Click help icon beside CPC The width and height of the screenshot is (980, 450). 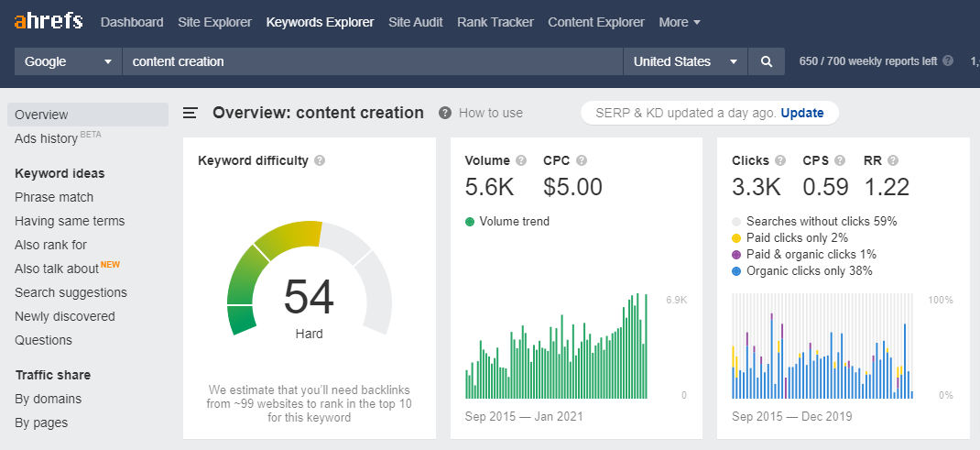(582, 160)
